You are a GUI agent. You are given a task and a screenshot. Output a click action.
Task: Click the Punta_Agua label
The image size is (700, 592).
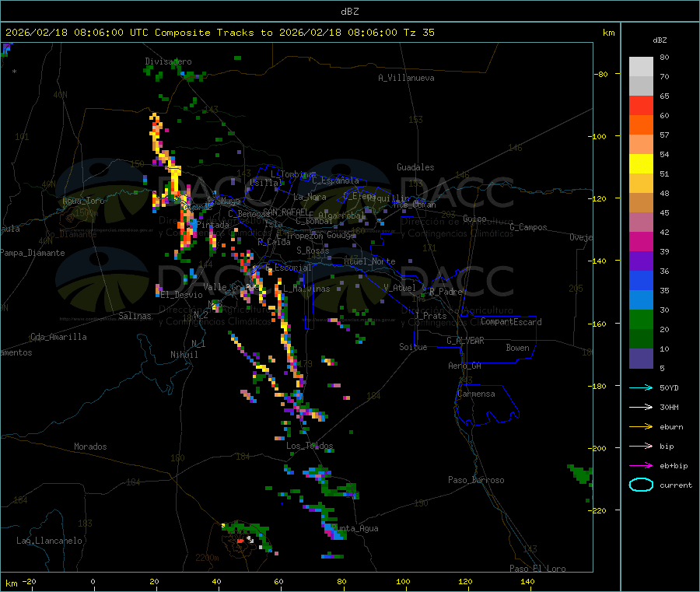coord(355,528)
